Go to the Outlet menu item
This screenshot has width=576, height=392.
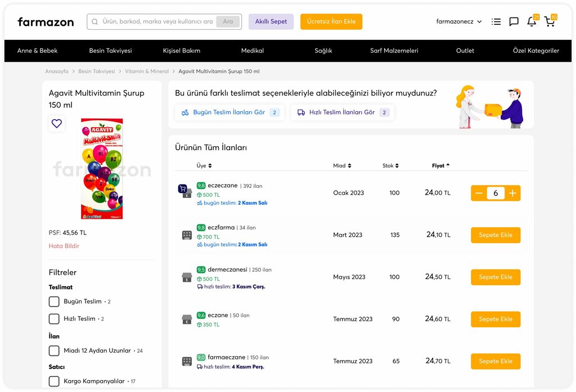click(x=465, y=51)
